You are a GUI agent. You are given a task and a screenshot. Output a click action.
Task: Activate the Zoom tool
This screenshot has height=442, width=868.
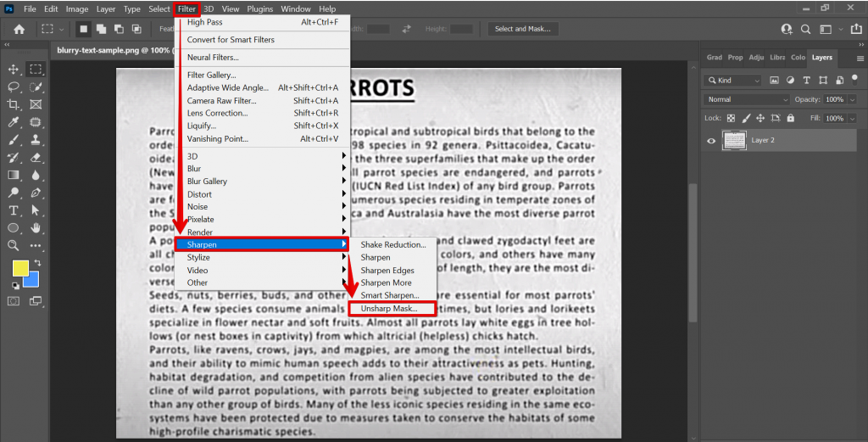(14, 245)
